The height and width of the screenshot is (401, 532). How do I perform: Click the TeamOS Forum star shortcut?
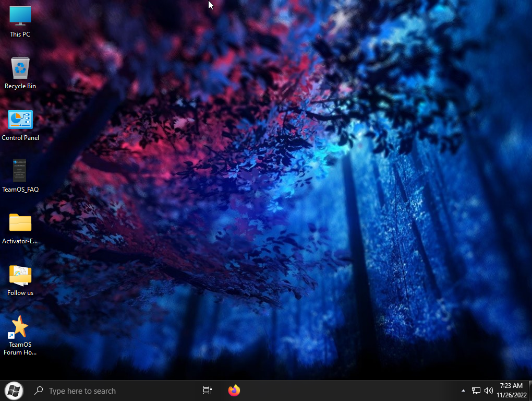point(20,327)
